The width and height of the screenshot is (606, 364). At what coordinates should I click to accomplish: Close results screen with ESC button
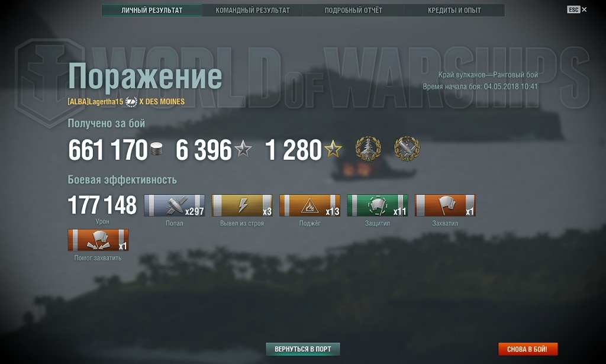tap(576, 9)
